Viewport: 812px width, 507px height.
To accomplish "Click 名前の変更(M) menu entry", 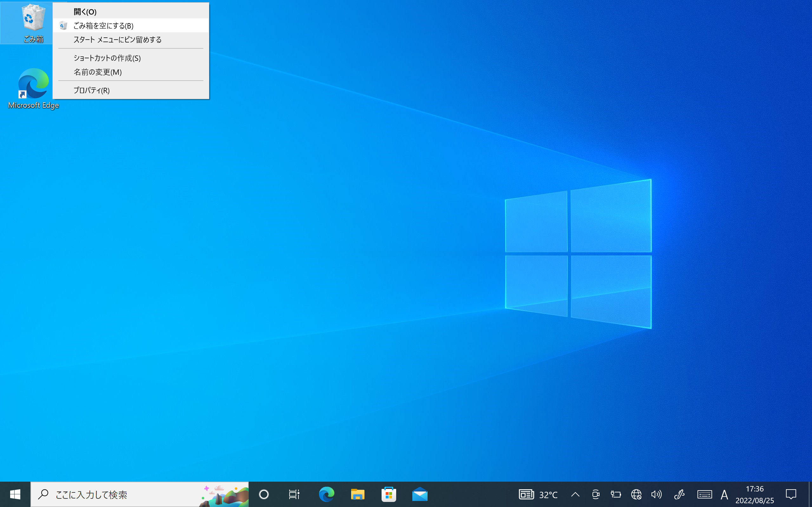I will click(x=98, y=72).
